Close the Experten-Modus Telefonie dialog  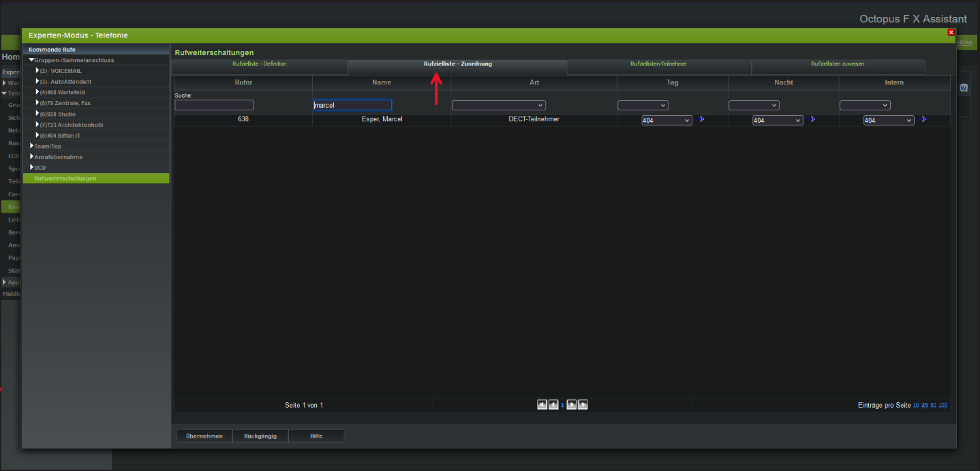(x=951, y=32)
